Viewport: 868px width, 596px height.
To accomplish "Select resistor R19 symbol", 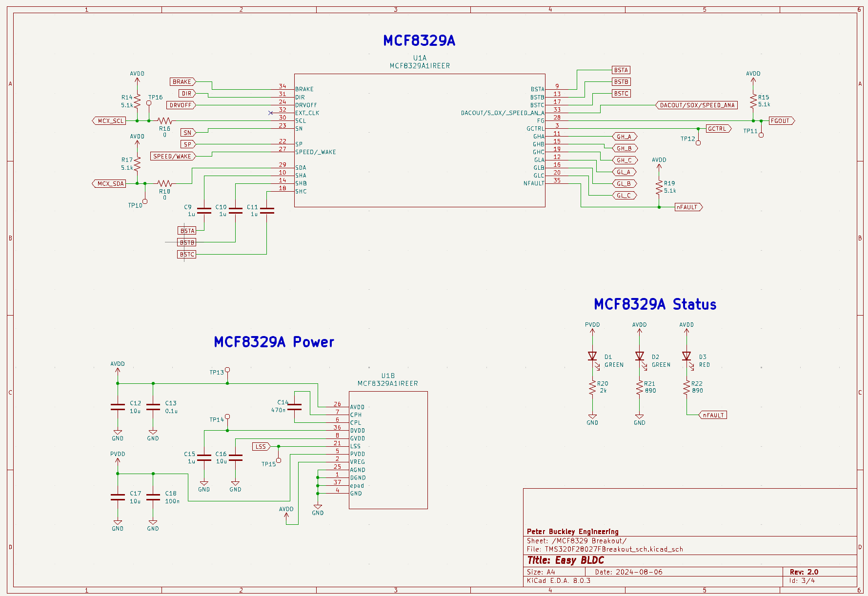I will [659, 187].
